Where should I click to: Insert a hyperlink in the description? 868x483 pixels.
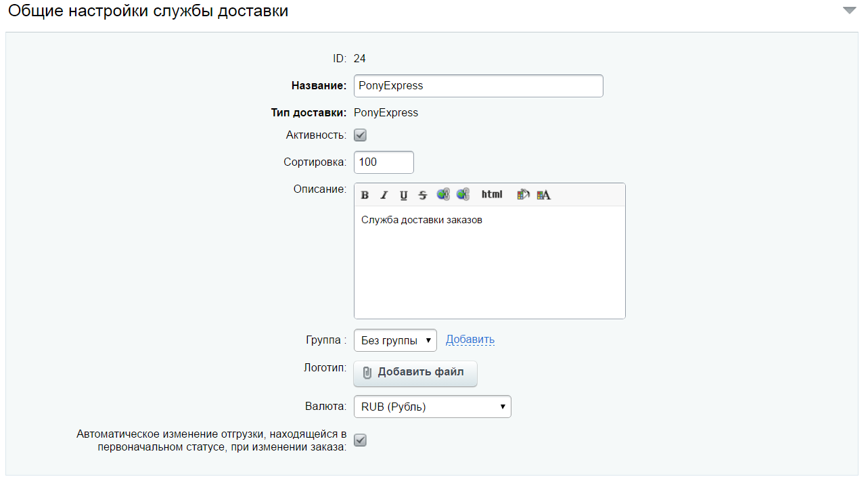pos(443,195)
